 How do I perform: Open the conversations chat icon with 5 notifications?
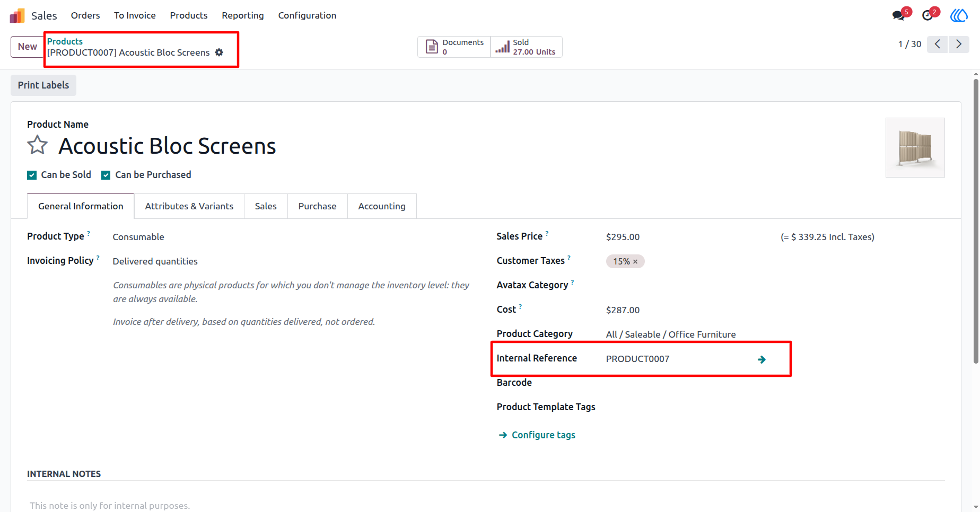pos(898,15)
